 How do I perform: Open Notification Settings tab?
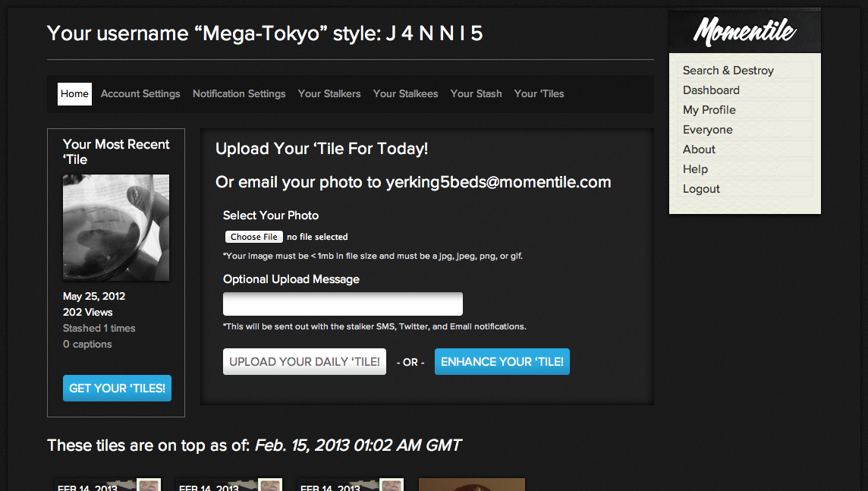coord(239,93)
